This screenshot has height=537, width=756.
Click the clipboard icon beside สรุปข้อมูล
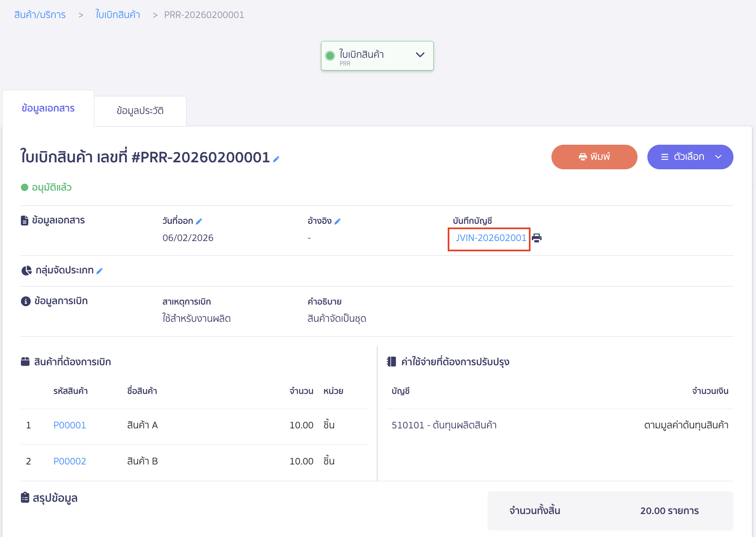click(25, 498)
